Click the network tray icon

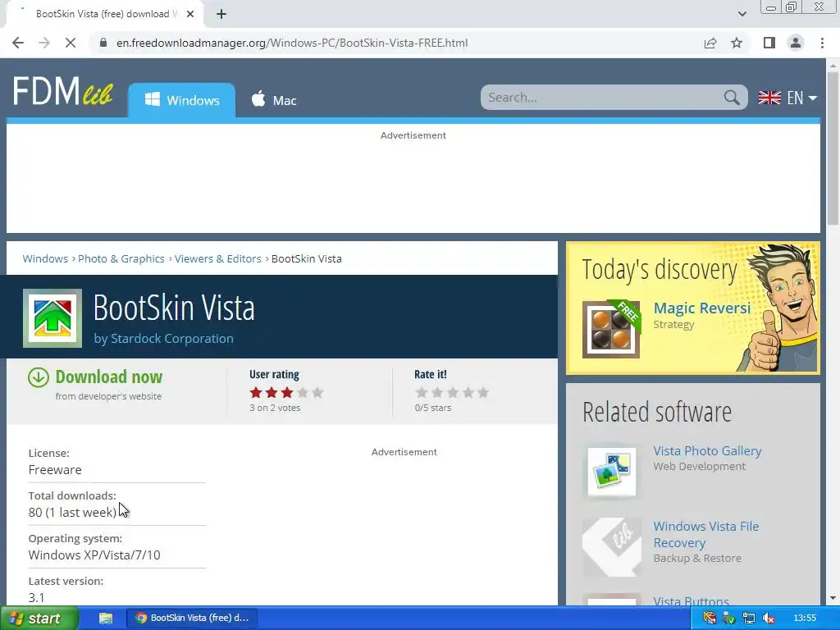point(748,619)
